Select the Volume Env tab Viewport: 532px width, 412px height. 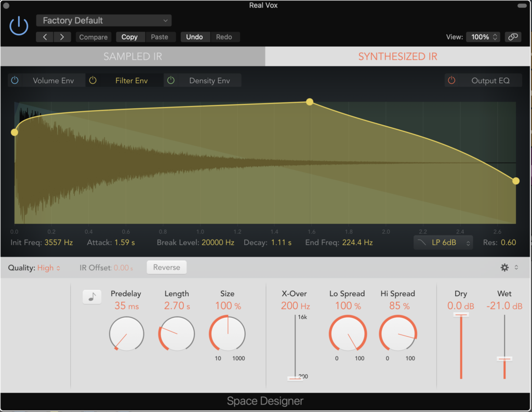pyautogui.click(x=54, y=81)
